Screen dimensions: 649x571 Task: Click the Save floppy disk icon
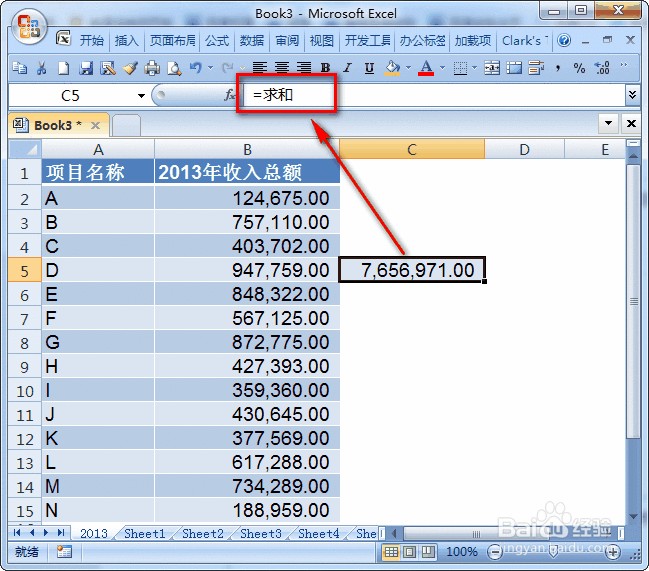pyautogui.click(x=86, y=67)
